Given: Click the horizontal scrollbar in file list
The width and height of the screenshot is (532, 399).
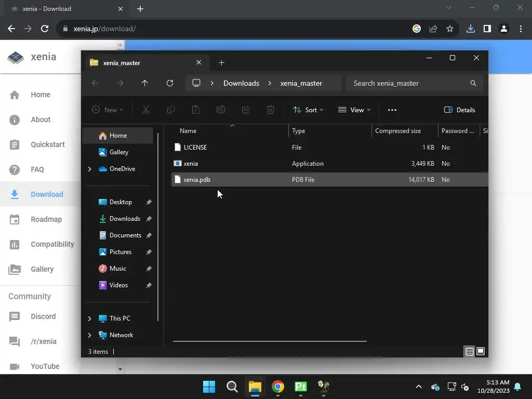Looking at the screenshot, I should [x=270, y=341].
